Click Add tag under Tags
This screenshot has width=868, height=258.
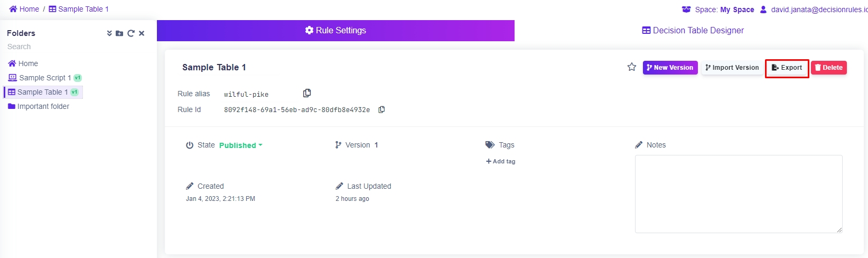pos(500,161)
